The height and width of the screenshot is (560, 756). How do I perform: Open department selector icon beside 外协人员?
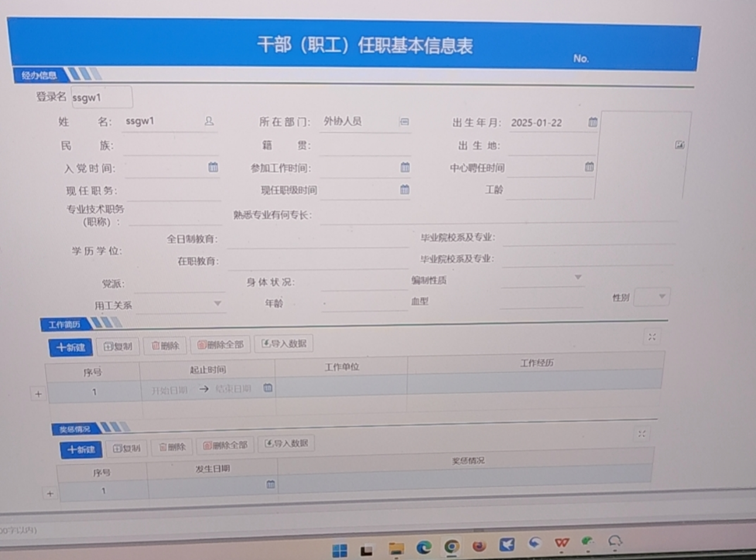[404, 122]
